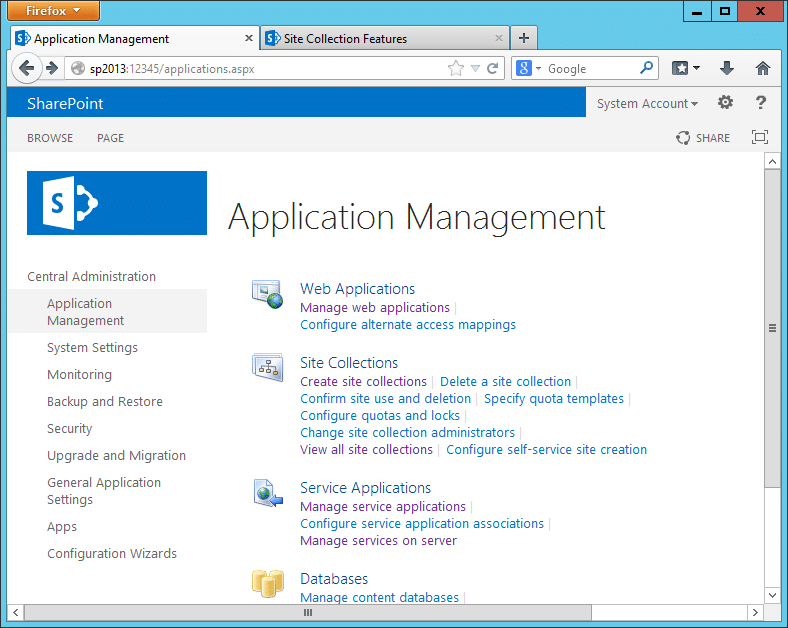The height and width of the screenshot is (628, 788).
Task: Click the vertical scrollbar down arrow
Action: (x=772, y=595)
